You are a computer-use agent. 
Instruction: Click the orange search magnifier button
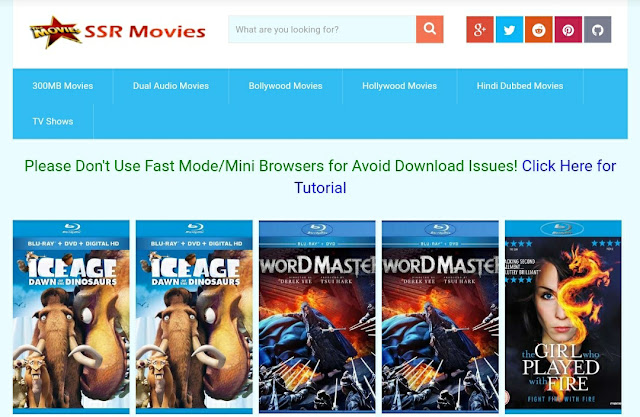pos(429,29)
